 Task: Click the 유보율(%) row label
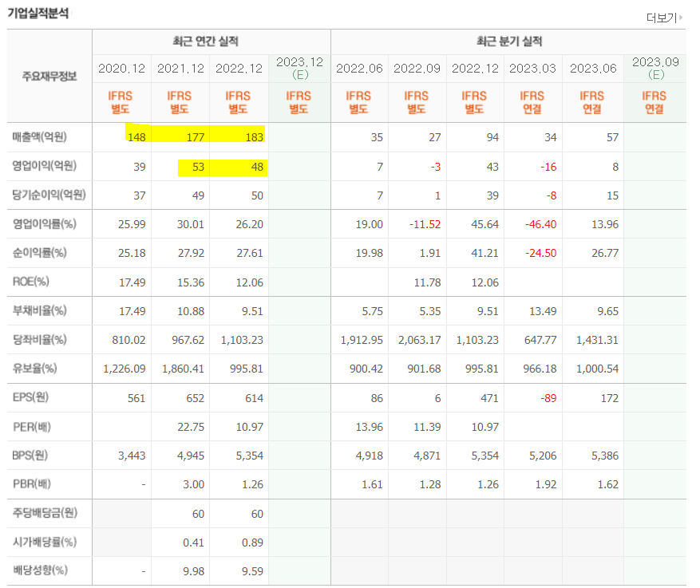coord(35,368)
